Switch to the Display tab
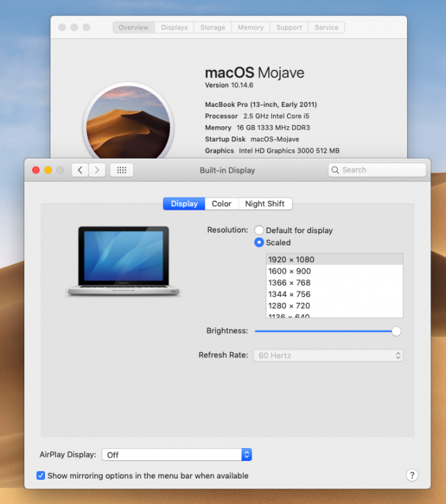446x504 pixels. point(184,204)
